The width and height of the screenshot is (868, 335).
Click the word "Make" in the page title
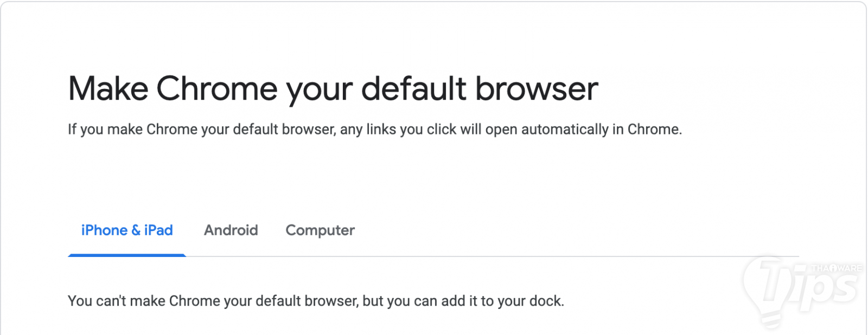(108, 88)
